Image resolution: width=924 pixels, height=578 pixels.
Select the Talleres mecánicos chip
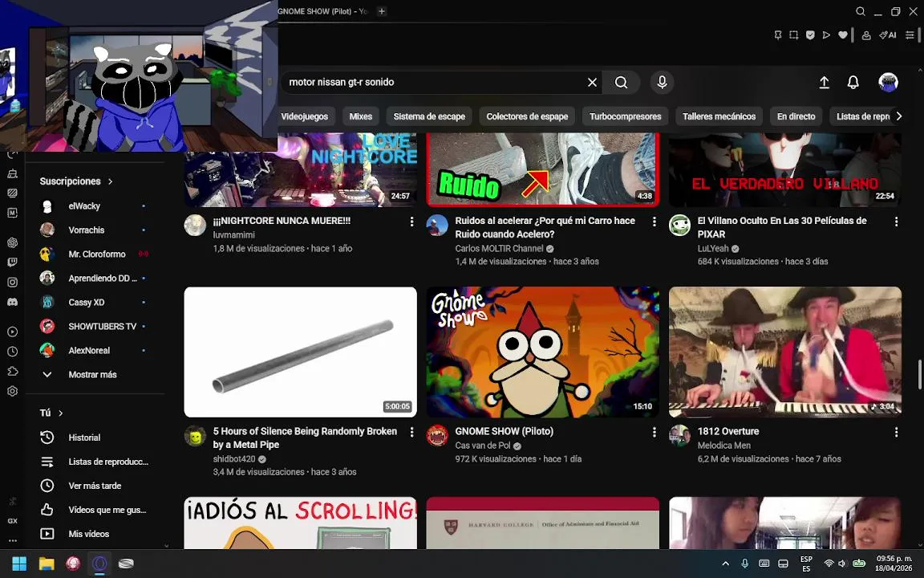coord(719,116)
